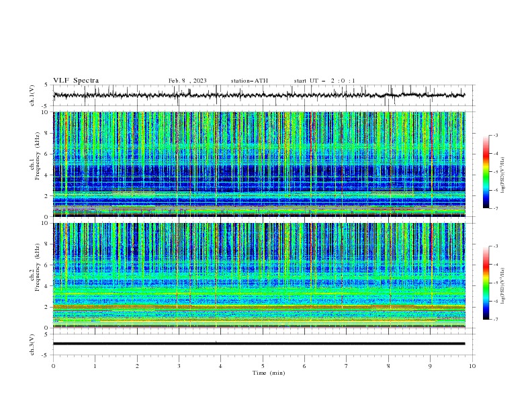Click time axis tick label "9"
532x411 pixels.
tap(430, 366)
